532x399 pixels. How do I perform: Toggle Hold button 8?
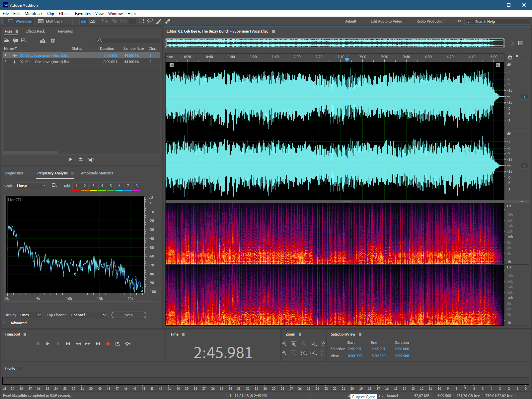pos(136,186)
